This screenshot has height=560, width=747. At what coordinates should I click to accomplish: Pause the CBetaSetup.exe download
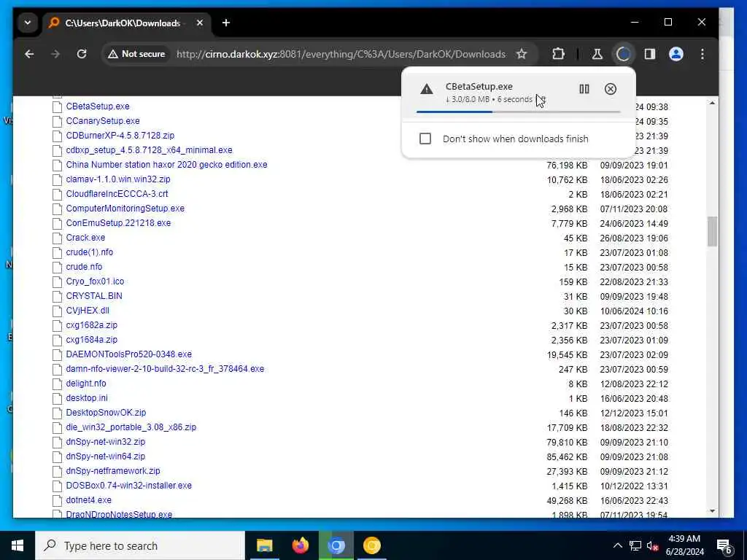tap(584, 89)
